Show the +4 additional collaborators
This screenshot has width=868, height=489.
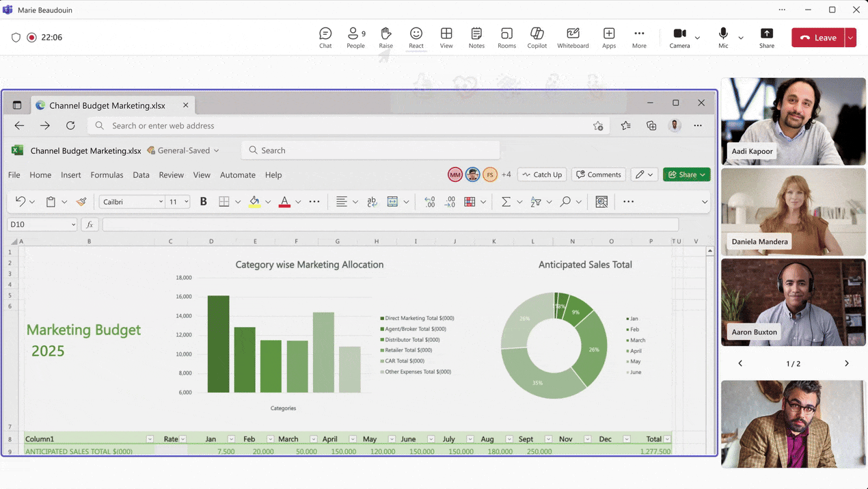[506, 174]
